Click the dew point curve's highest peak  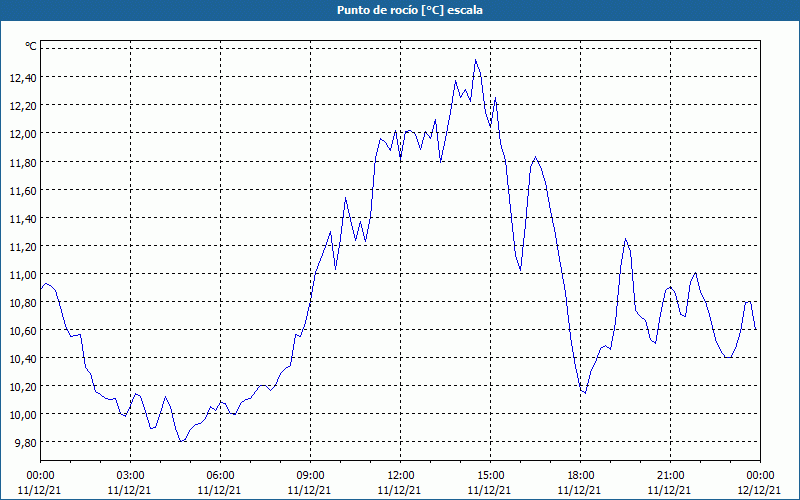point(476,60)
